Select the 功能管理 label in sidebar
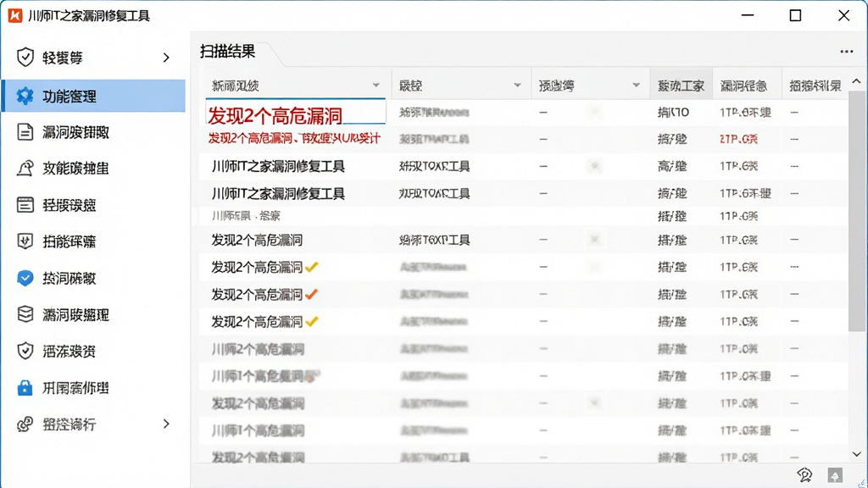868x488 pixels. click(70, 97)
